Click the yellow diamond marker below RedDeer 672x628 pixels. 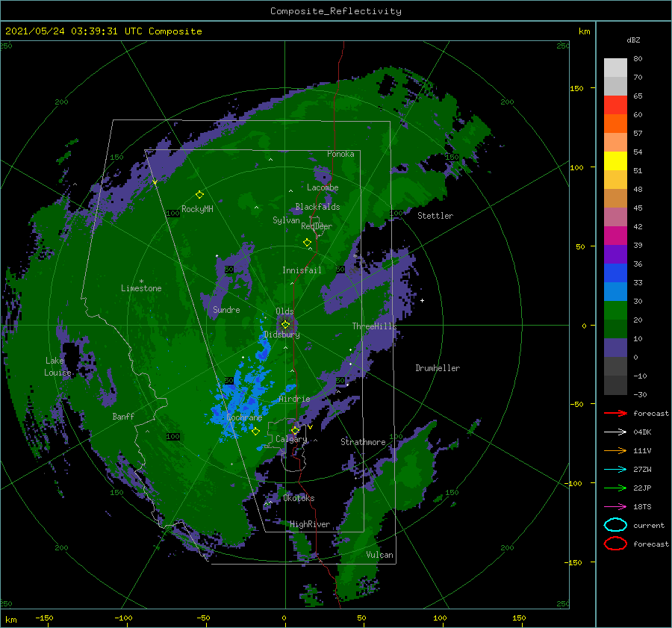click(x=307, y=243)
